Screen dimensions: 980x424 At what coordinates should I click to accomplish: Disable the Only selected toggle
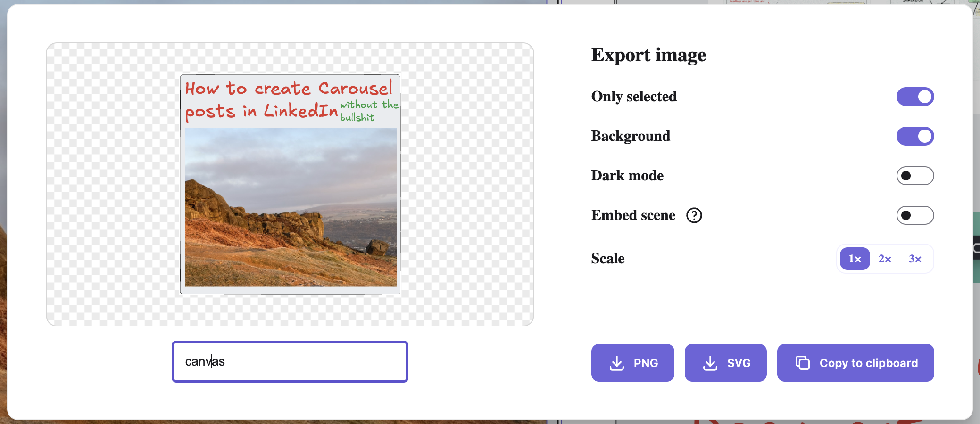(x=915, y=97)
